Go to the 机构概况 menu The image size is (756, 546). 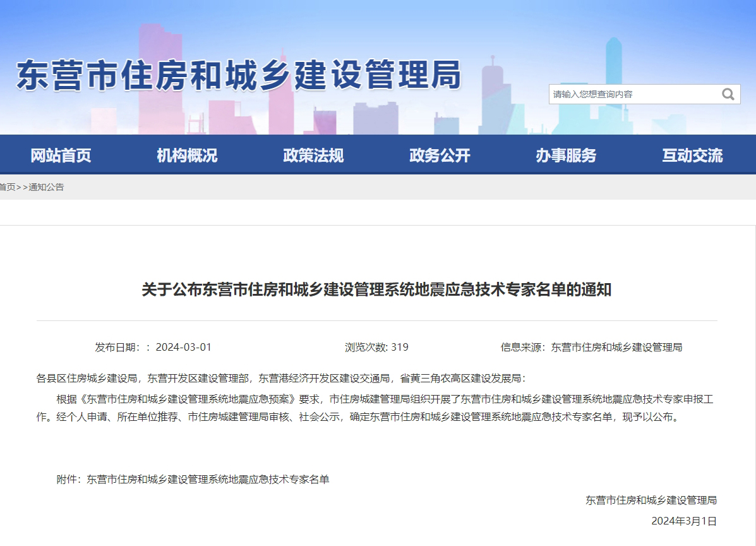pyautogui.click(x=187, y=155)
